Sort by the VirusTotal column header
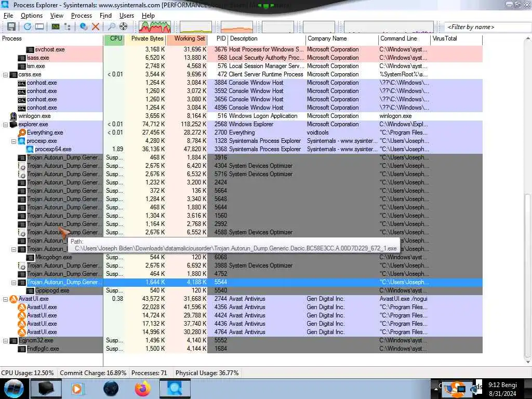The height and width of the screenshot is (399, 532). (x=456, y=38)
